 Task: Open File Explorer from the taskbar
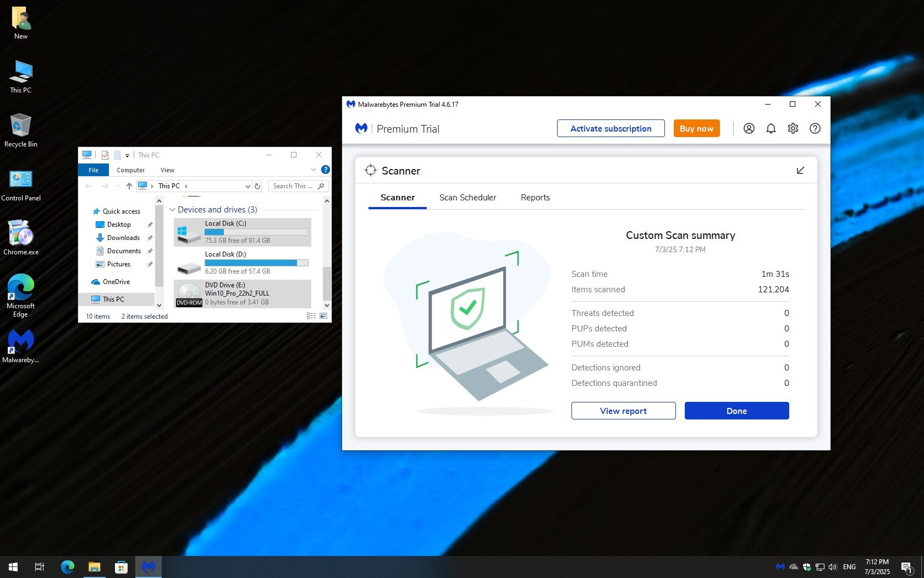tap(95, 566)
